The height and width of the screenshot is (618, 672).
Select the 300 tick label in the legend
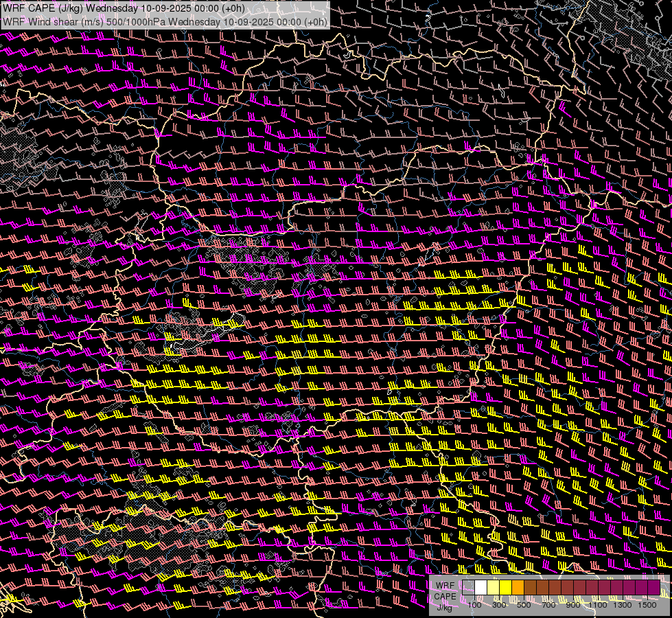pos(499,605)
